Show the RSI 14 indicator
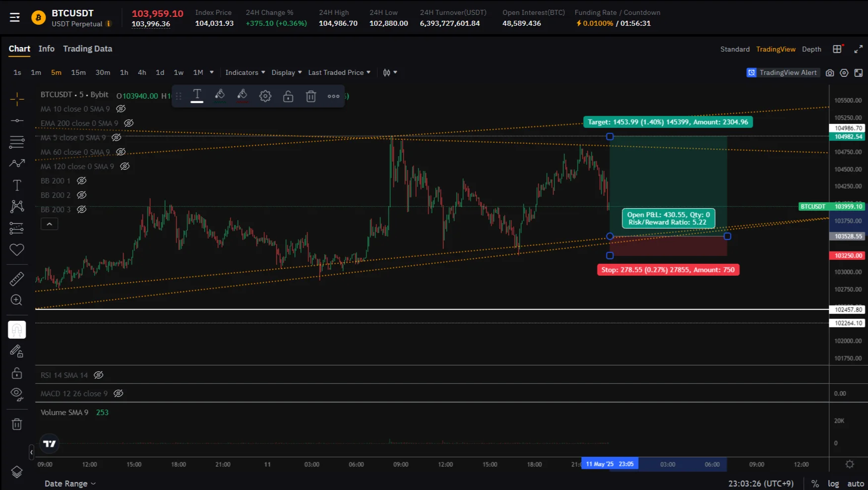This screenshot has width=868, height=490. pyautogui.click(x=99, y=375)
